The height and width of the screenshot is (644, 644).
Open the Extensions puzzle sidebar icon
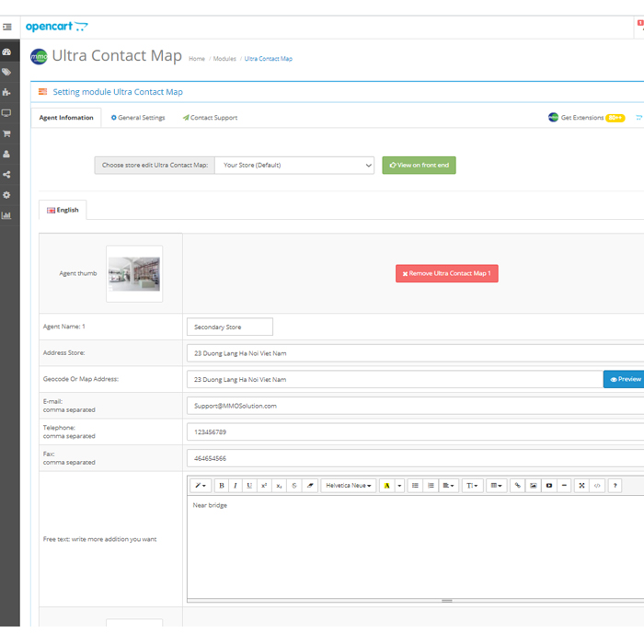(x=6, y=92)
